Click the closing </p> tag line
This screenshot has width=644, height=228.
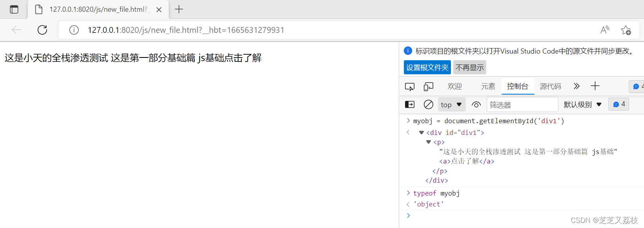tap(440, 171)
